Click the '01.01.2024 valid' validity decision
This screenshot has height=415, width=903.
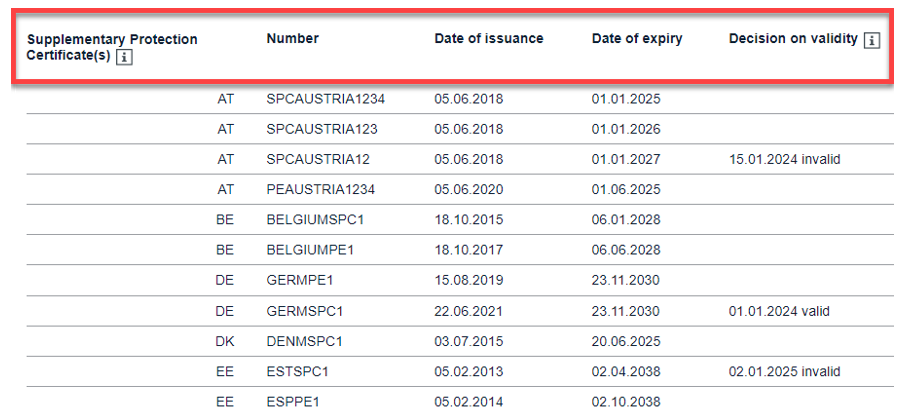(x=779, y=311)
